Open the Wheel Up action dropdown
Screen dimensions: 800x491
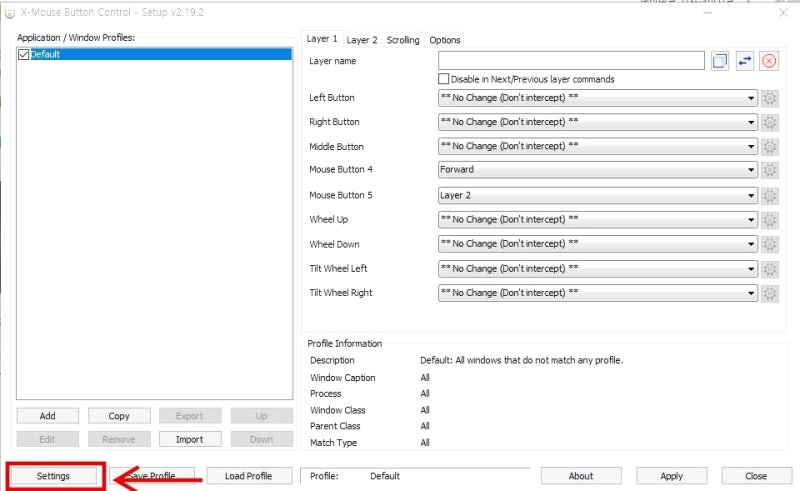(597, 220)
